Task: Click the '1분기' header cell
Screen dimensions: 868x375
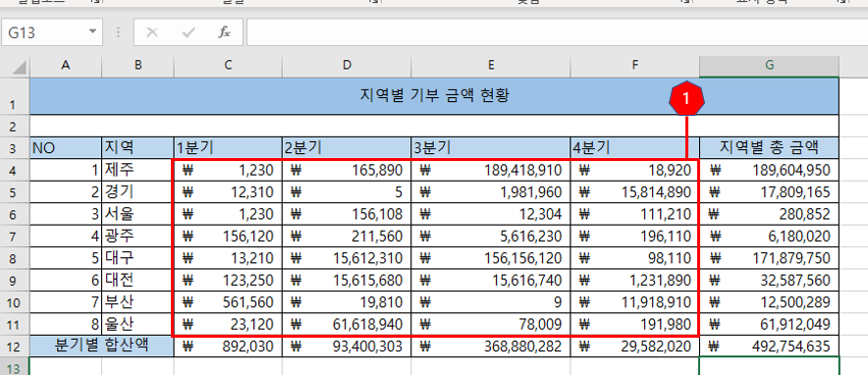Action: 228,148
